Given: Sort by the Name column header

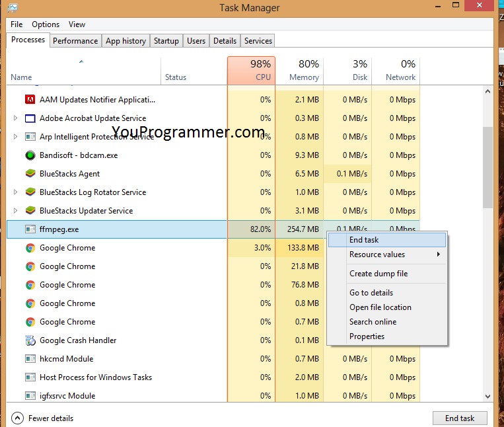Looking at the screenshot, I should [84, 71].
